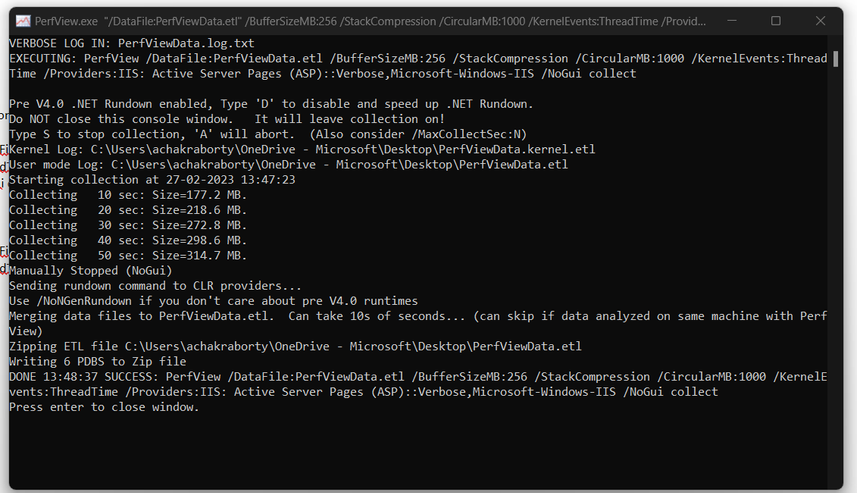The width and height of the screenshot is (857, 493).
Task: Click the User mode Log path line
Action: (x=289, y=165)
